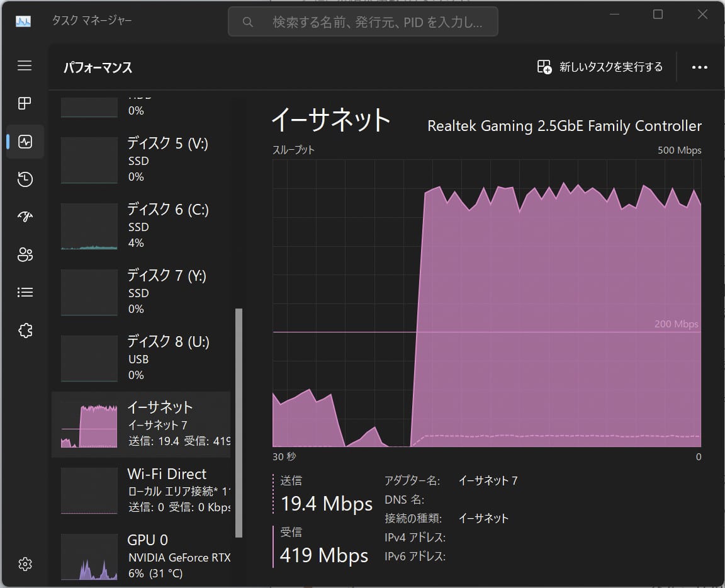Select the Performance sidebar icon

point(25,142)
